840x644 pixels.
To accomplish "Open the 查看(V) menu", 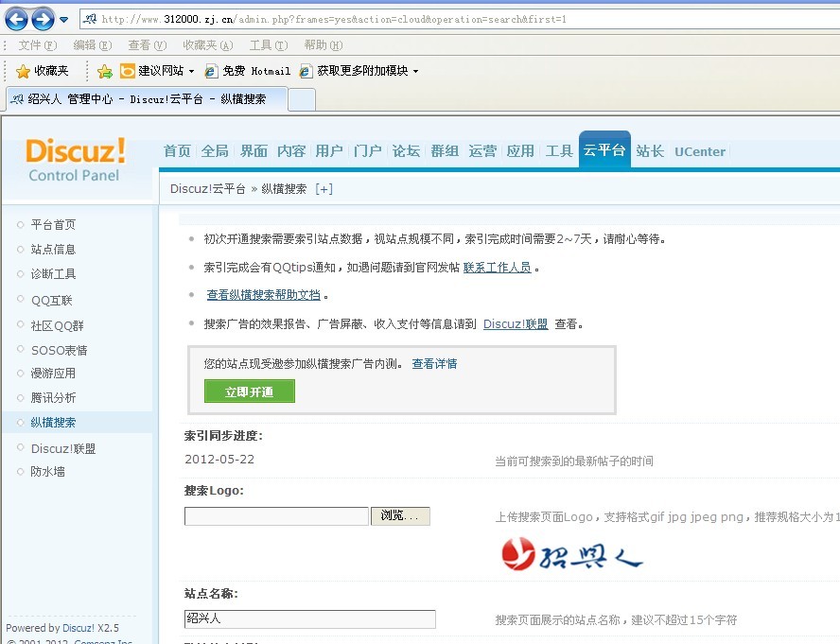I will [x=148, y=45].
